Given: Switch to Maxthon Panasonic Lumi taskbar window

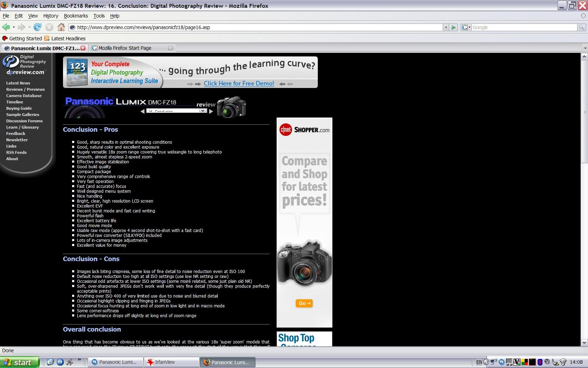Looking at the screenshot, I should tap(116, 362).
